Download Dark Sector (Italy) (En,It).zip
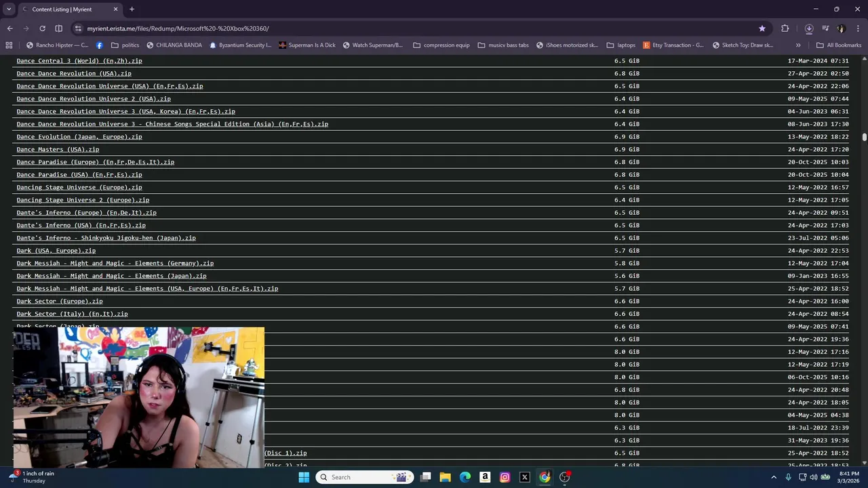Viewport: 868px width, 488px height. pyautogui.click(x=72, y=314)
